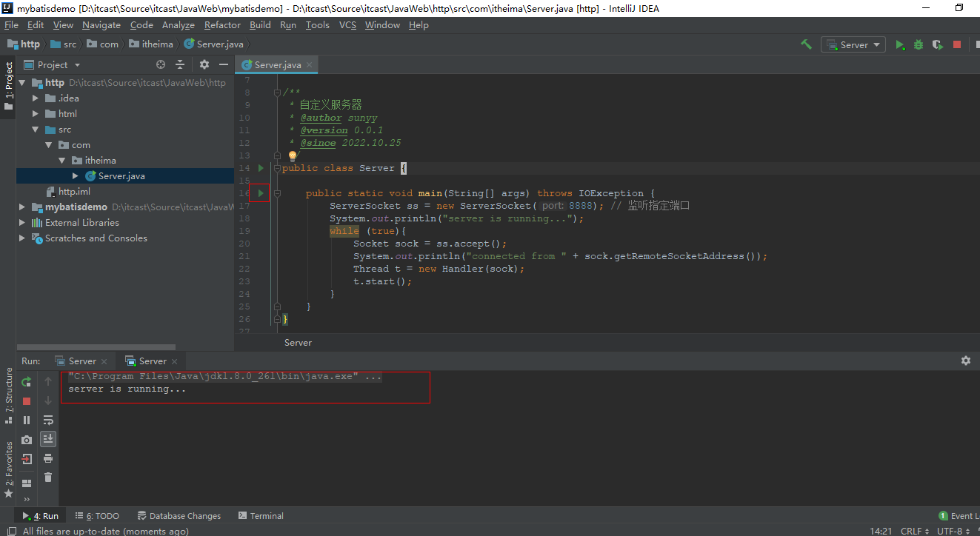
Task: Click the down stack trace arrow
Action: pos(48,401)
